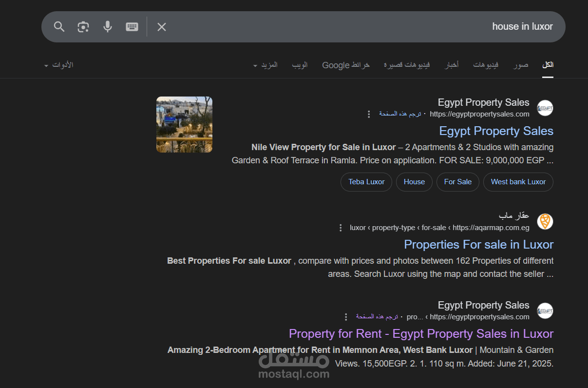The width and height of the screenshot is (588, 388).
Task: Open more options for the aqarmap.com.eg result
Action: tap(341, 228)
